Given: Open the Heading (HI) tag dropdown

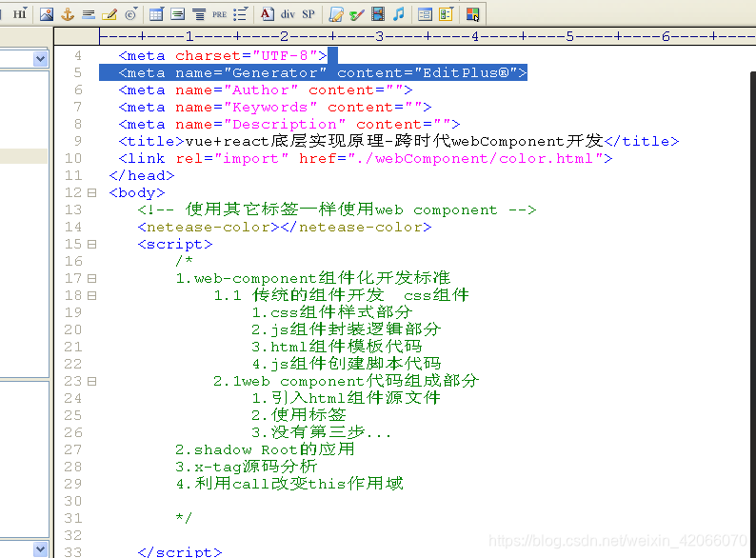Looking at the screenshot, I should point(20,14).
